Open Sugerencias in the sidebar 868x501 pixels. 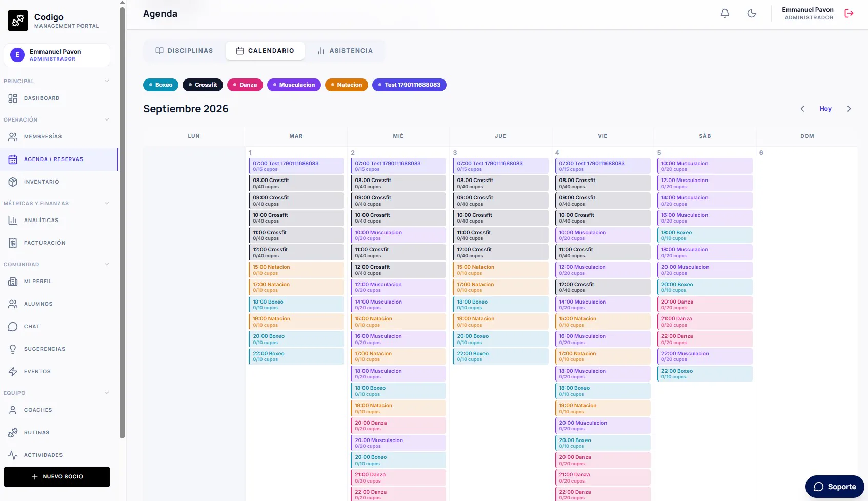pyautogui.click(x=59, y=349)
